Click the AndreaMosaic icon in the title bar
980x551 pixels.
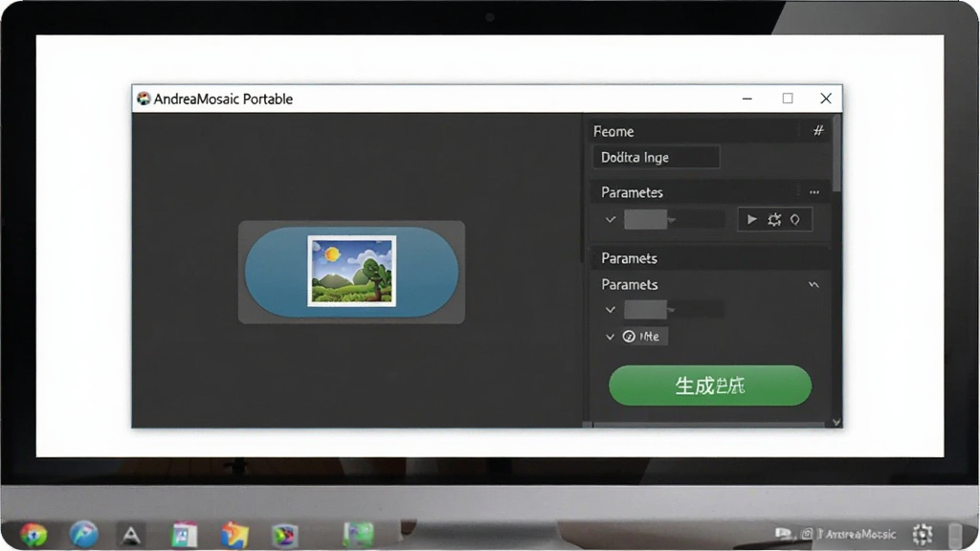(144, 99)
